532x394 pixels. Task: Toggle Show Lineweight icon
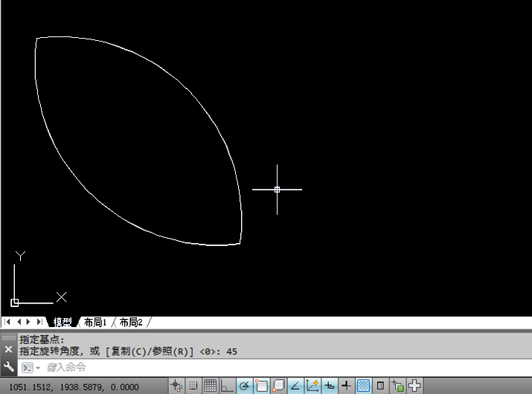click(346, 386)
